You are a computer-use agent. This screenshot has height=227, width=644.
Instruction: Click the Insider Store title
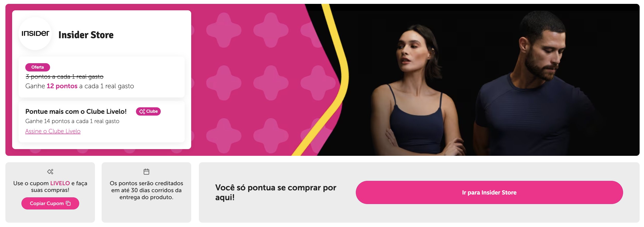(x=86, y=35)
